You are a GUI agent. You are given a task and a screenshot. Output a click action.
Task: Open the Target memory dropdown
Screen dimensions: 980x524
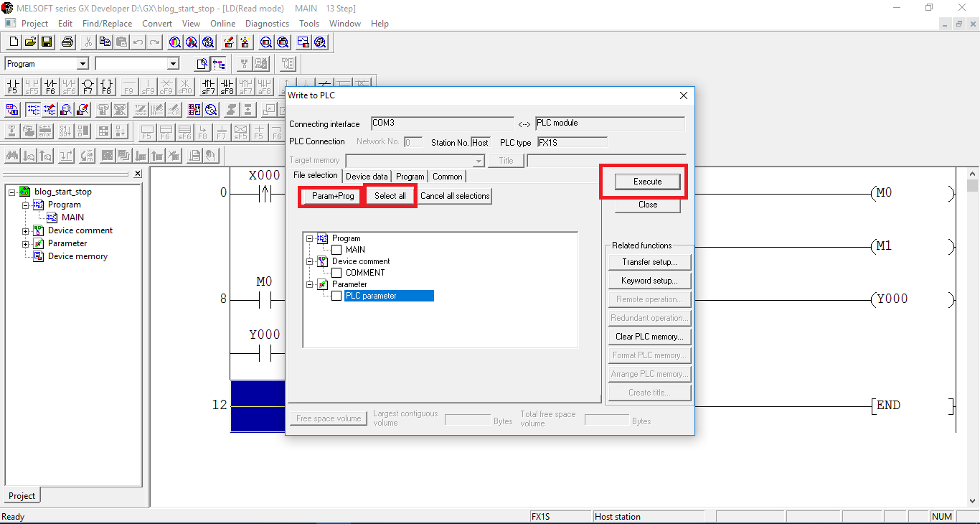tap(478, 160)
